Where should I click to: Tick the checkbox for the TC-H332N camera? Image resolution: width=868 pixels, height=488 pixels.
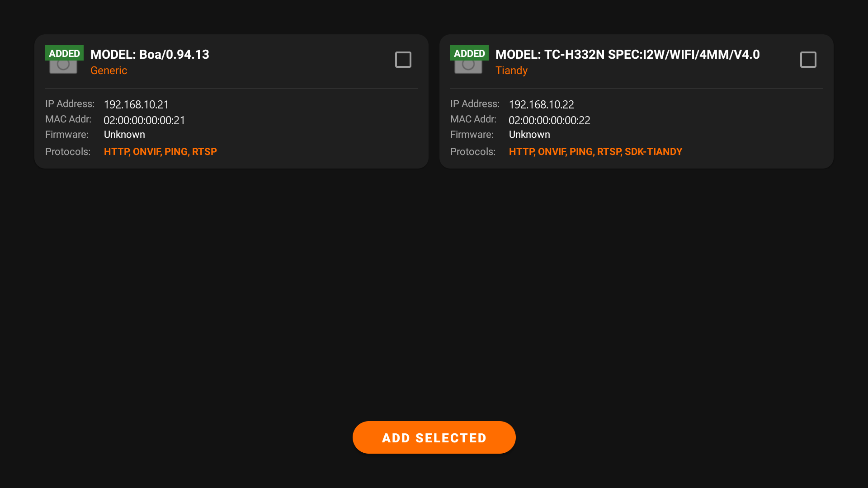(808, 60)
